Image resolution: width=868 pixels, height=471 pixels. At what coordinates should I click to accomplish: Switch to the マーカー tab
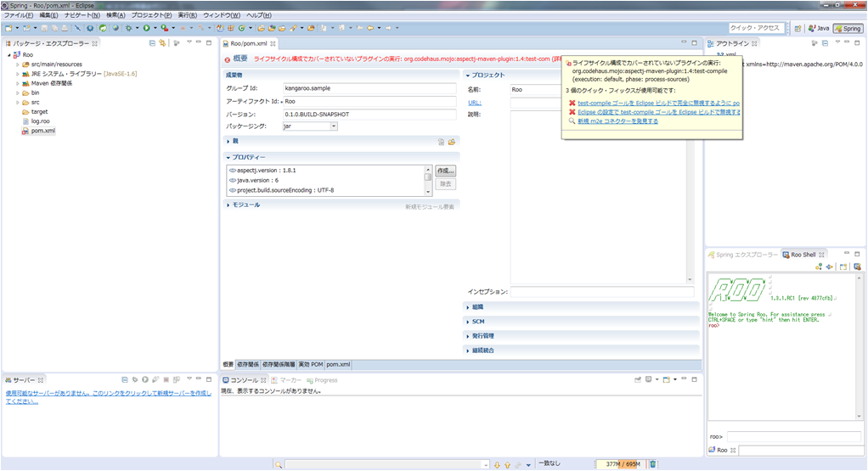(x=287, y=380)
